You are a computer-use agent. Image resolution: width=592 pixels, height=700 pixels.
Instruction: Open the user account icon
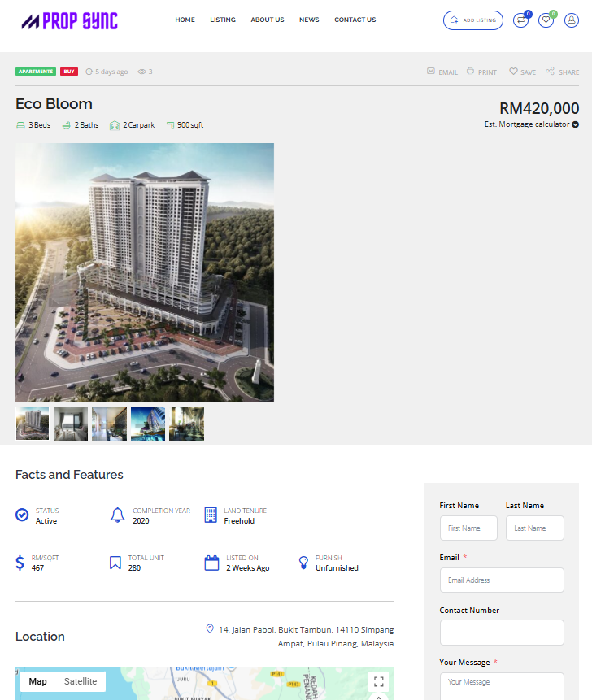click(x=571, y=20)
